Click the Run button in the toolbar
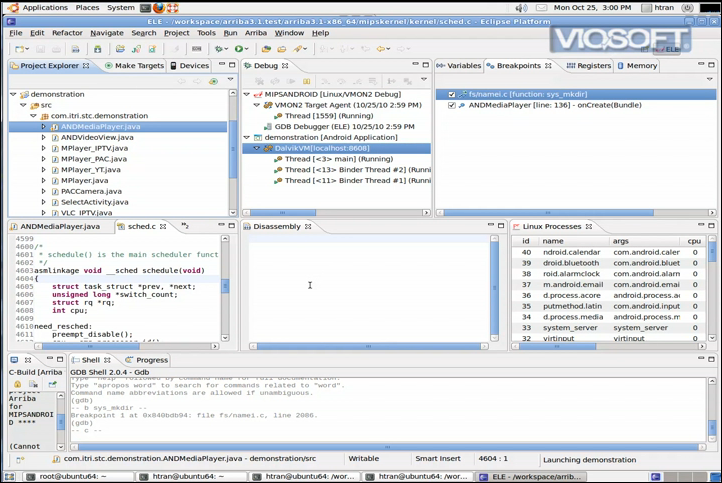The width and height of the screenshot is (722, 483). coord(239,49)
